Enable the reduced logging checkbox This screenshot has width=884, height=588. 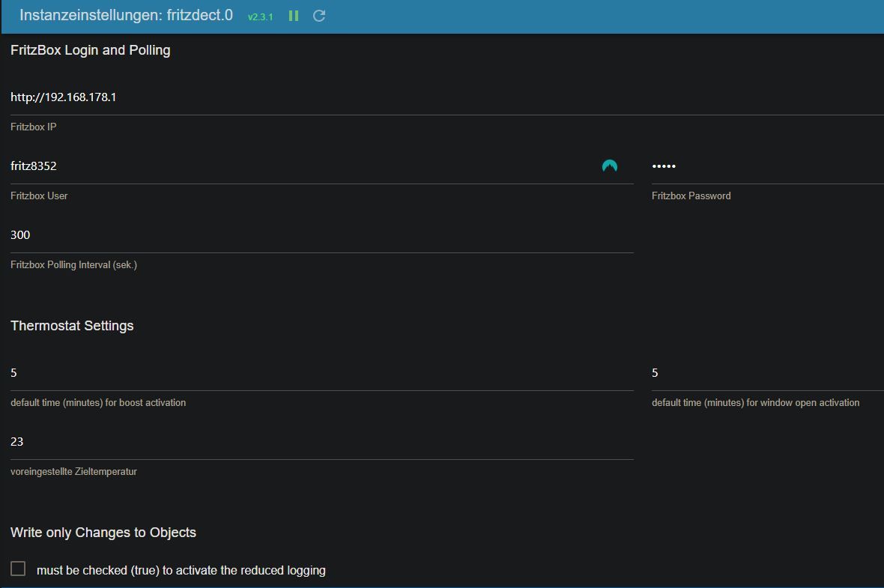click(x=18, y=569)
